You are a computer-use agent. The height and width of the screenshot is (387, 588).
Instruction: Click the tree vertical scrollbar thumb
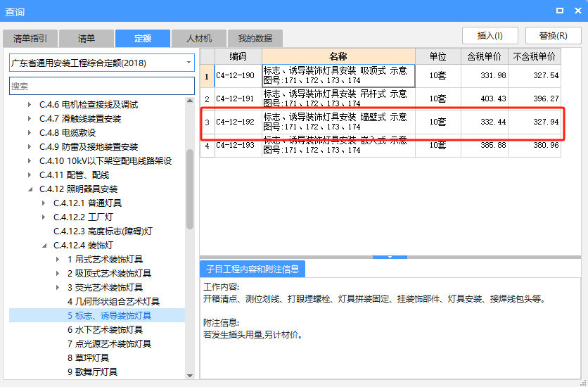click(x=190, y=189)
